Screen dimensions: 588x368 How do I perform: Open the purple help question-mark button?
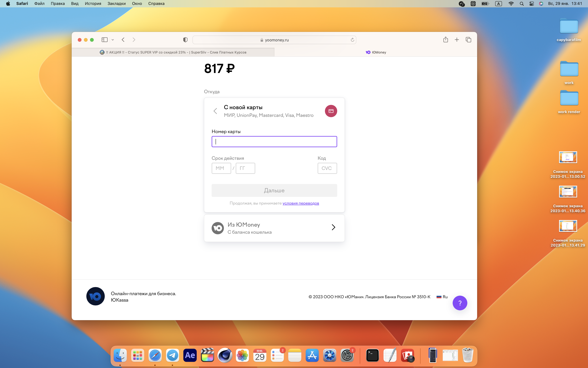pos(460,303)
